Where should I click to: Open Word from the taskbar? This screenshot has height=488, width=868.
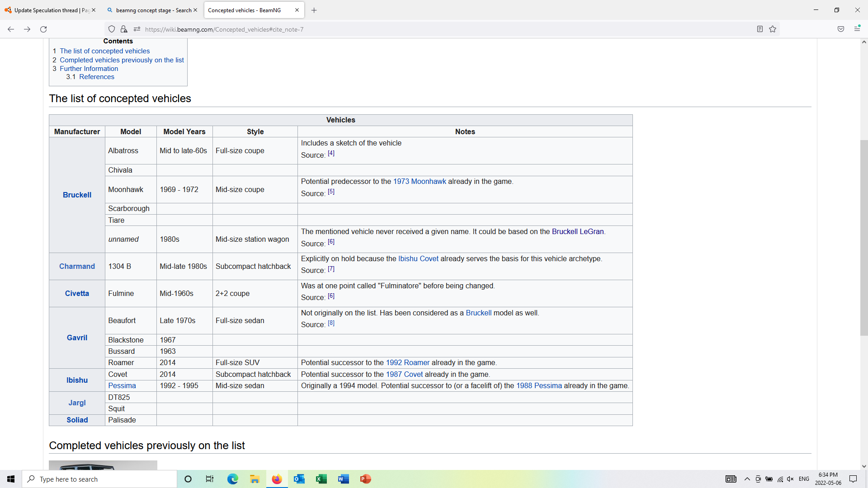click(343, 479)
